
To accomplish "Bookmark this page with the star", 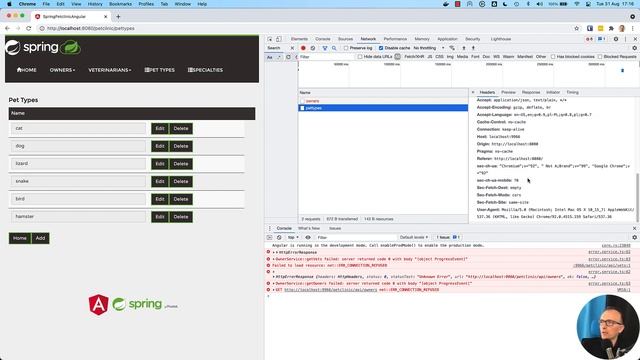I will click(577, 29).
